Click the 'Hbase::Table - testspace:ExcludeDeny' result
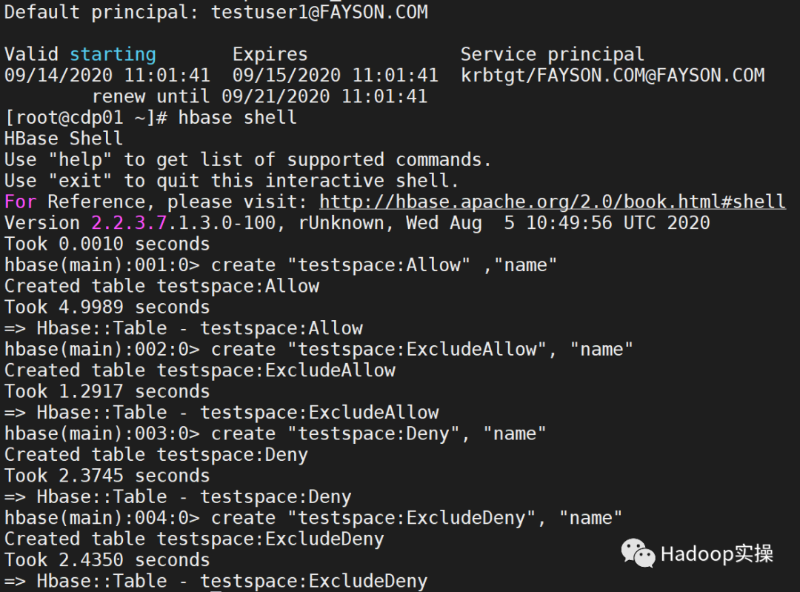 [232, 581]
